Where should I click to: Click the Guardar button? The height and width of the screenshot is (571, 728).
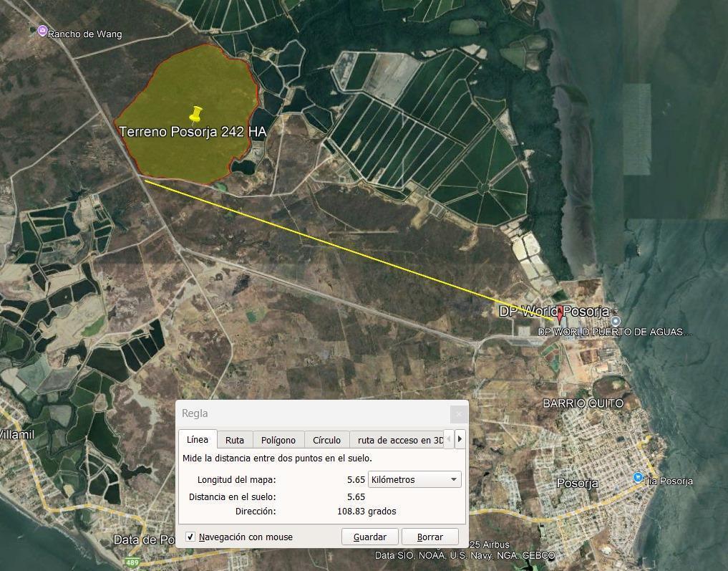(370, 537)
